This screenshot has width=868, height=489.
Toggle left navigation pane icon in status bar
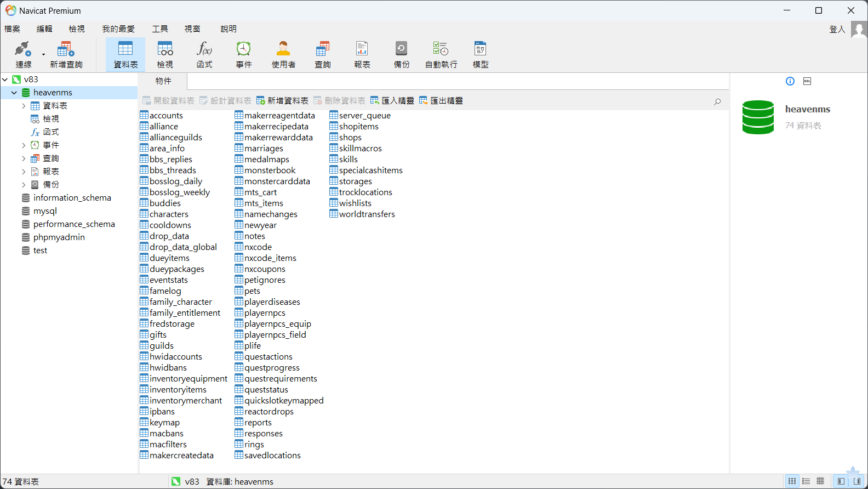click(x=841, y=481)
